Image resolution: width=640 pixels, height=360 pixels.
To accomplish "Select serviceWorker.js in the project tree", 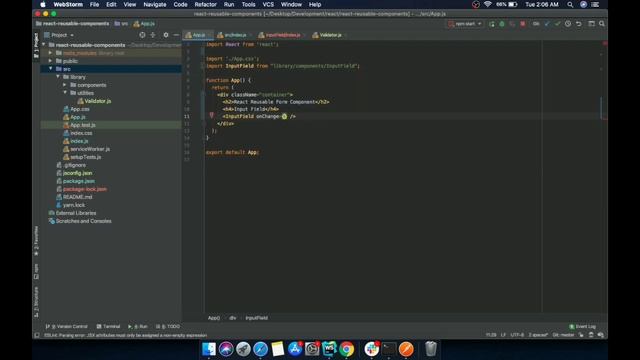I will 87,149.
